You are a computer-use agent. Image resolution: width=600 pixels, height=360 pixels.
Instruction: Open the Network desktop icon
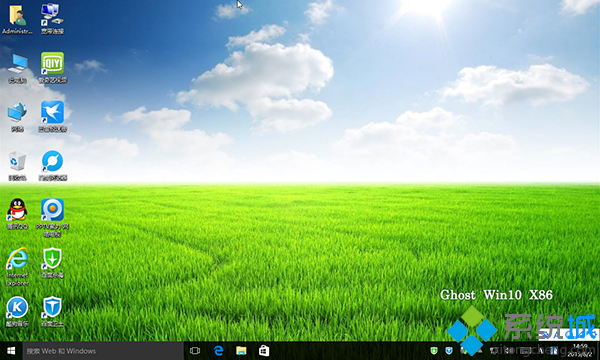coord(17,117)
